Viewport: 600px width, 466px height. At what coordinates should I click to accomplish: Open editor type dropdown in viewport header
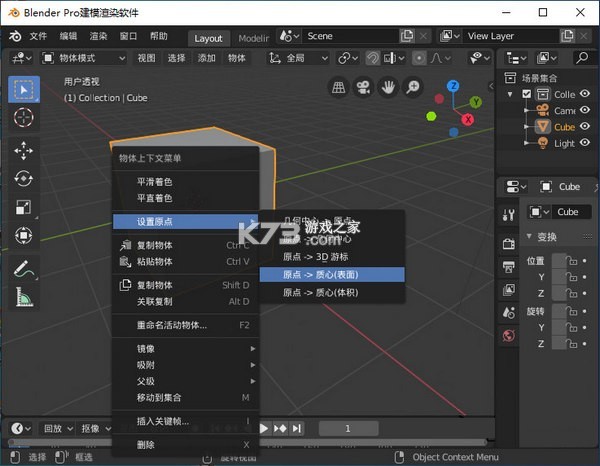click(21, 58)
